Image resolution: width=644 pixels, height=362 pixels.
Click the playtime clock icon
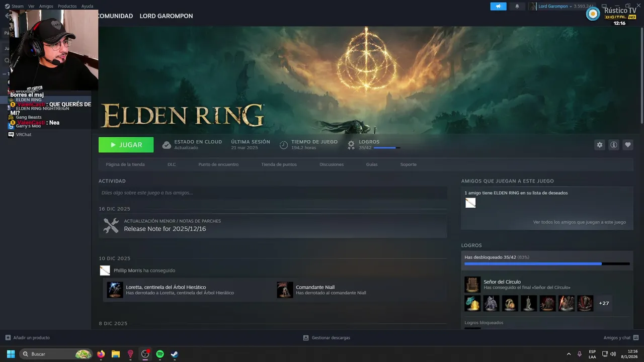[x=284, y=145]
